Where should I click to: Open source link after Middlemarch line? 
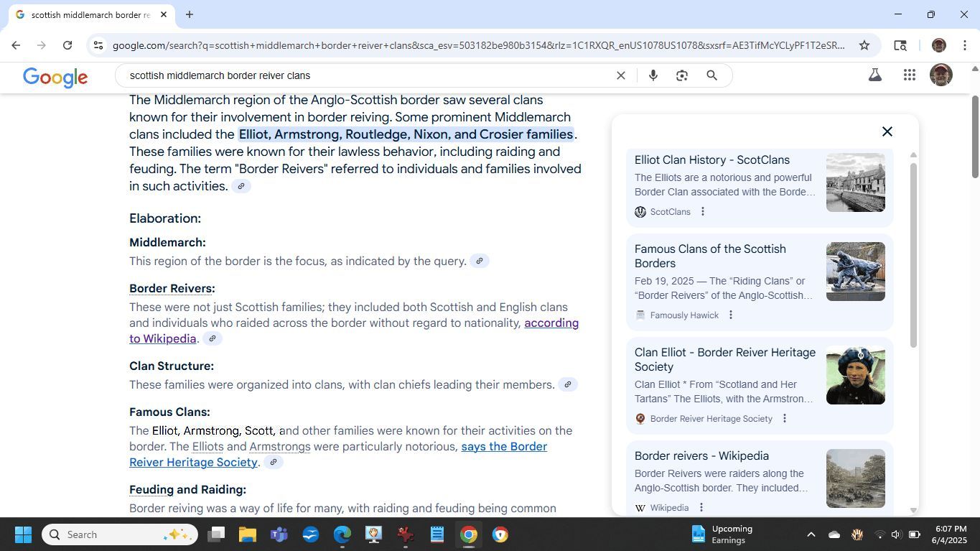click(480, 261)
